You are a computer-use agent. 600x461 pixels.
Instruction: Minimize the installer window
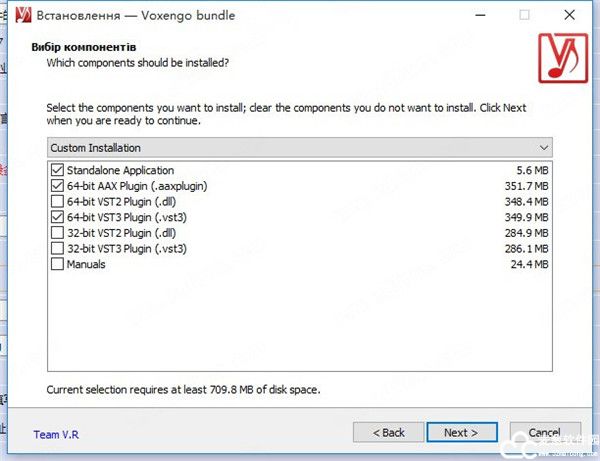tap(475, 16)
